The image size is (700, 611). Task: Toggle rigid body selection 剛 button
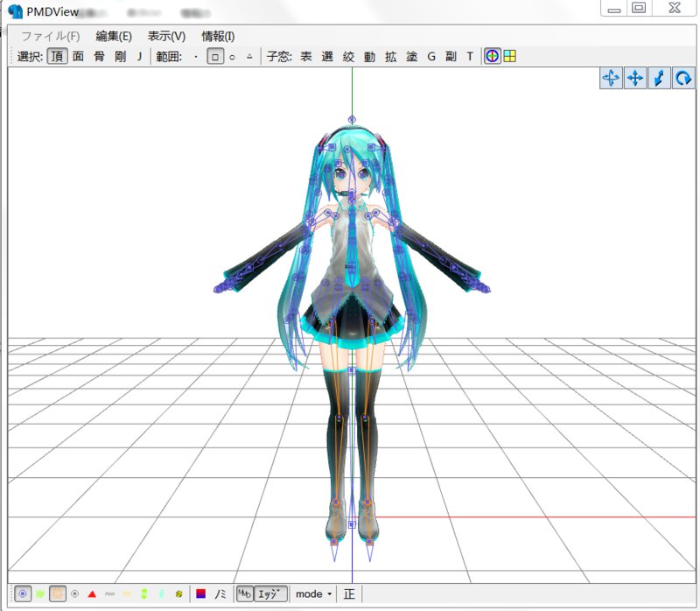click(120, 57)
